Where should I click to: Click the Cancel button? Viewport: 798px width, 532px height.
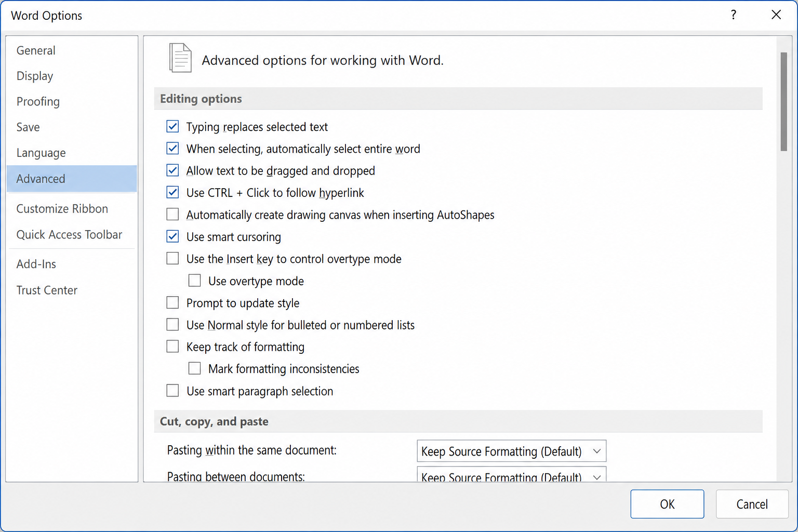pyautogui.click(x=752, y=504)
